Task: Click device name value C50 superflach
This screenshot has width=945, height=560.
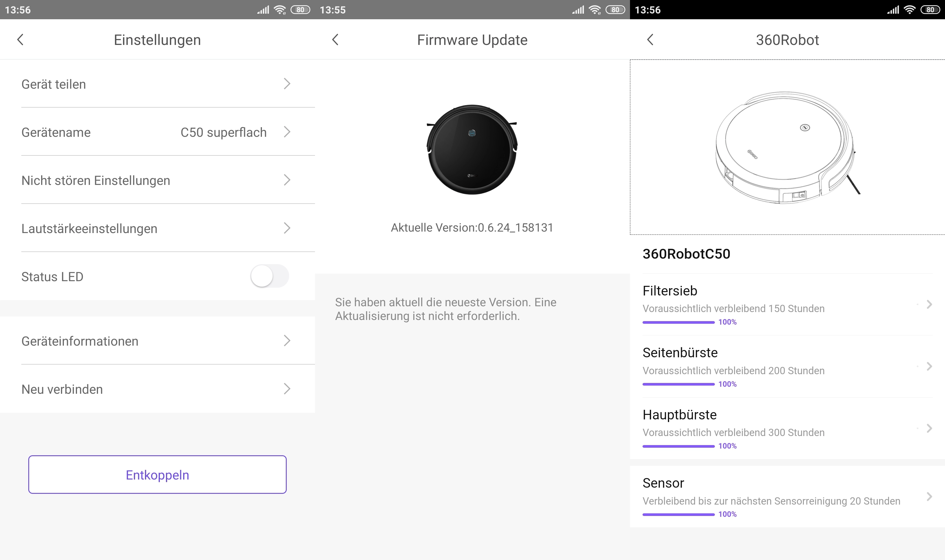Action: coord(224,132)
